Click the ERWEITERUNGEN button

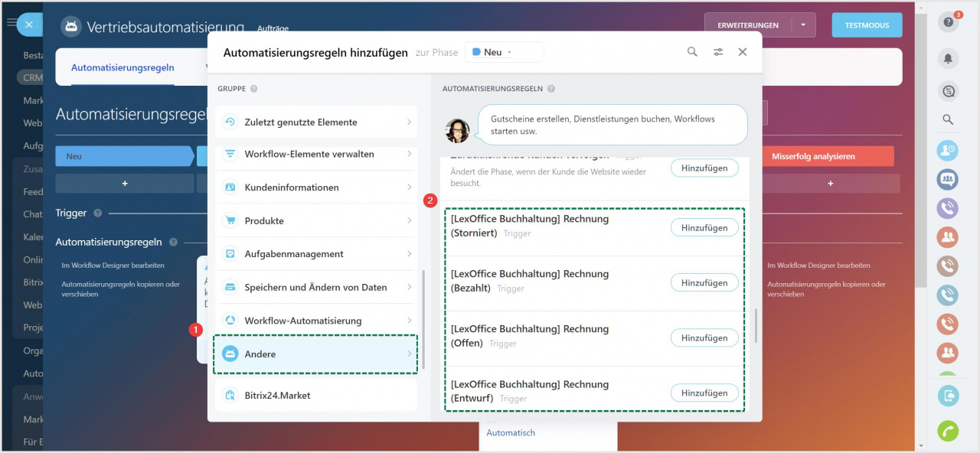748,25
